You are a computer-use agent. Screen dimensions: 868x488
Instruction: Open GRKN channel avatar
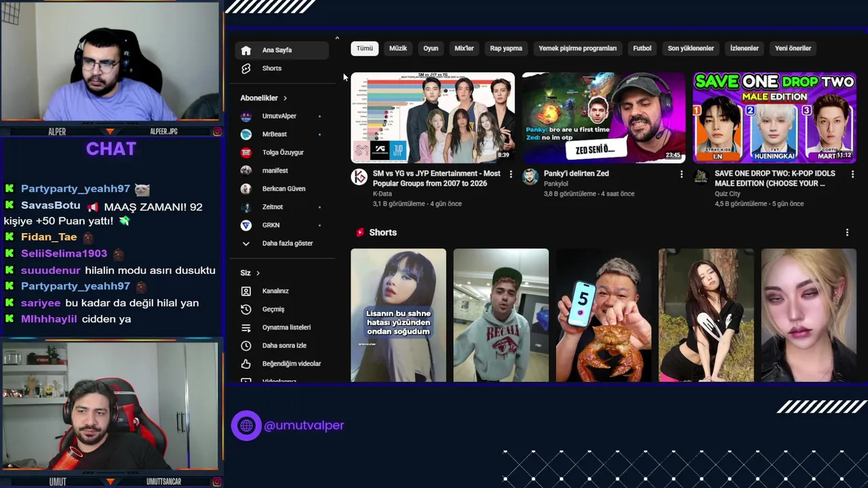coord(246,225)
